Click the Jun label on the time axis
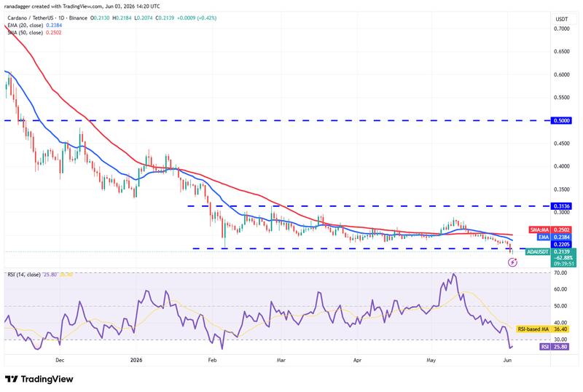583x392 pixels. point(507,360)
